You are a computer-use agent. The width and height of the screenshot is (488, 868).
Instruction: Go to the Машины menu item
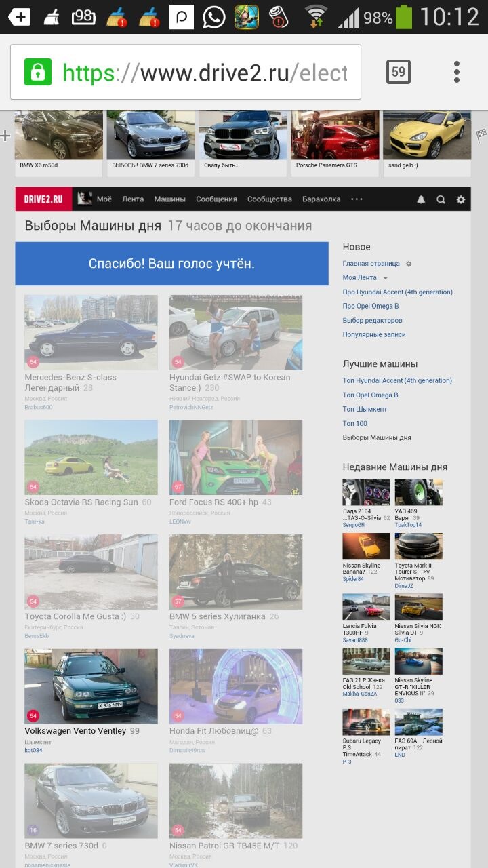pos(169,199)
